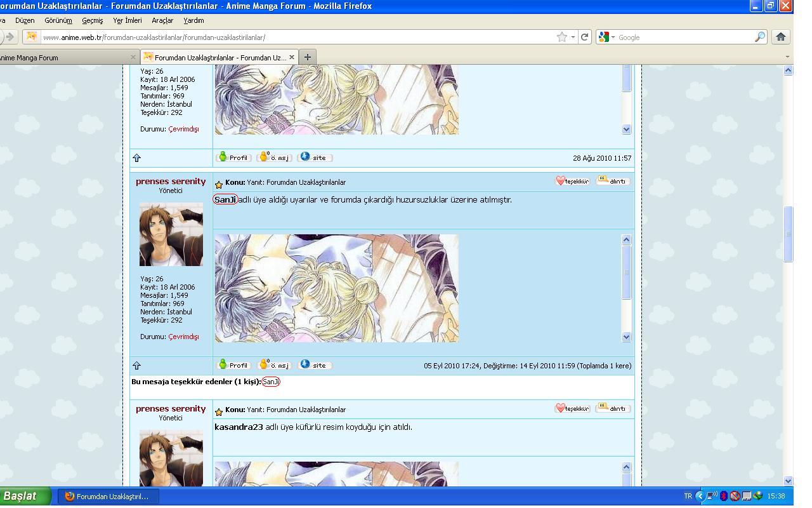Click the Home button in Firefox toolbar
Viewport: 812px width, 508px height.
click(x=781, y=37)
